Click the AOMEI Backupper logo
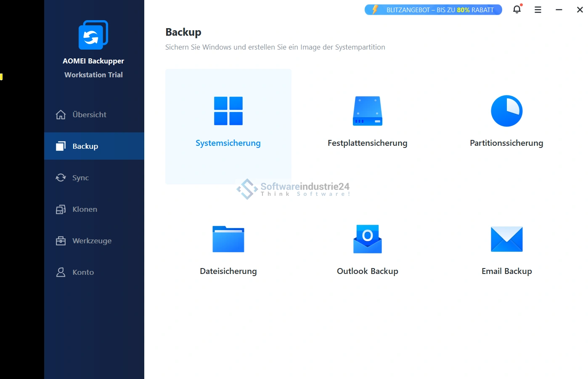This screenshot has height=379, width=588. pyautogui.click(x=93, y=35)
